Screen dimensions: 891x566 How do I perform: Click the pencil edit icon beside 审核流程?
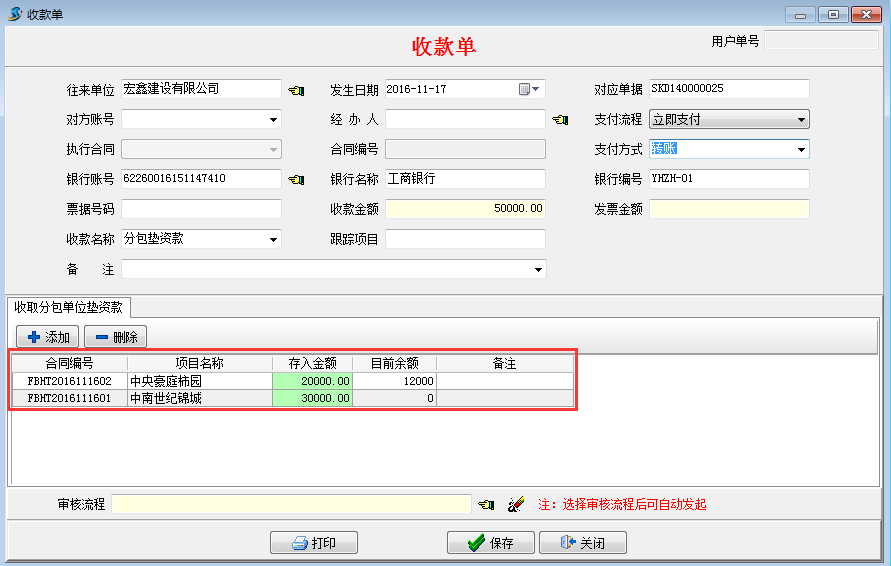(516, 505)
